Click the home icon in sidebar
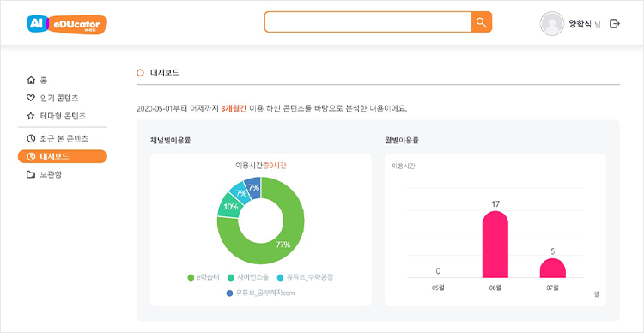The image size is (644, 333). click(30, 80)
